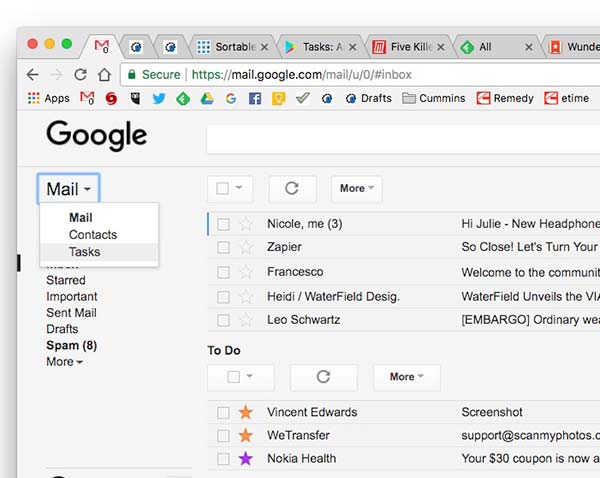Click the Gmail search input field
The image size is (600, 478).
pos(400,139)
